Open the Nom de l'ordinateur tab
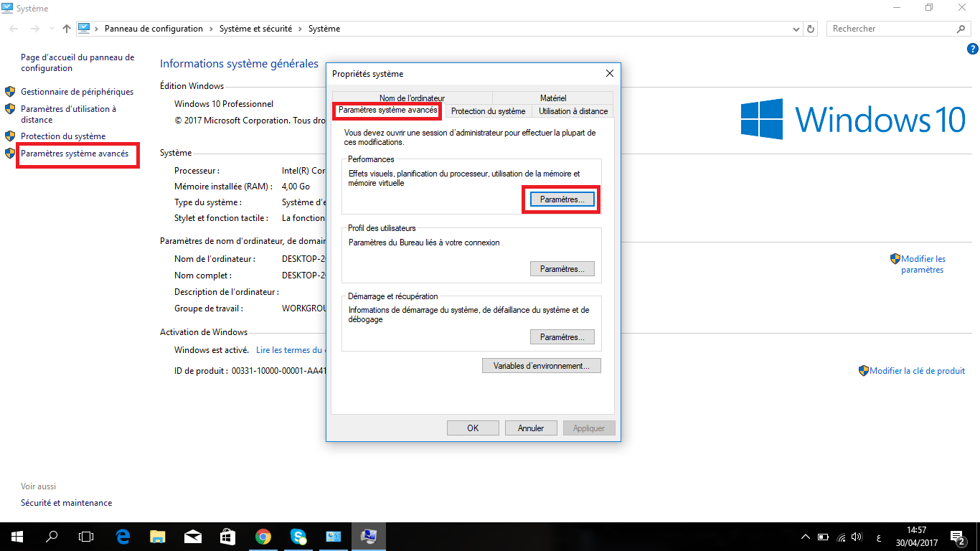Image resolution: width=980 pixels, height=551 pixels. [412, 98]
